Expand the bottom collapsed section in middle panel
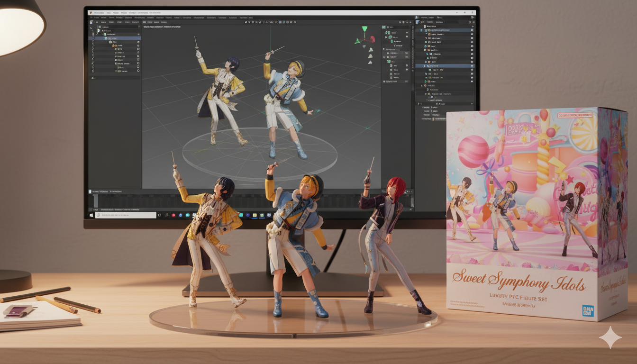Screen dimensions: 637x364 tap(385, 82)
